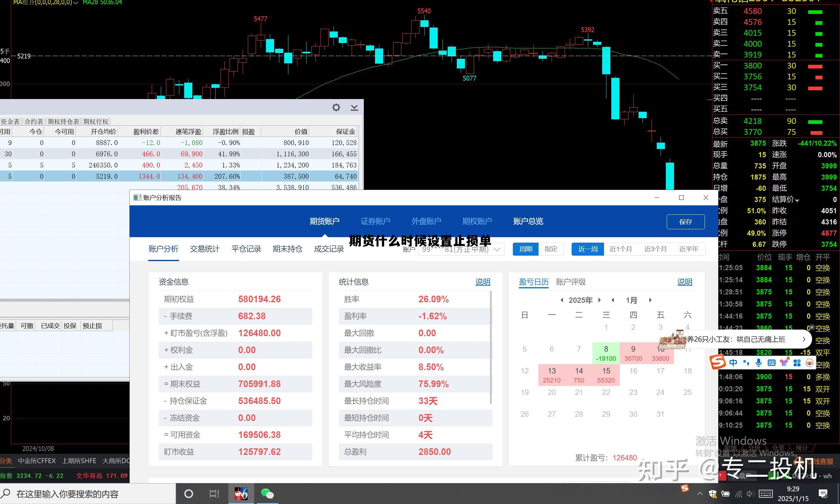Switch the time range to 近1个月
This screenshot has height=504, width=840.
point(621,249)
